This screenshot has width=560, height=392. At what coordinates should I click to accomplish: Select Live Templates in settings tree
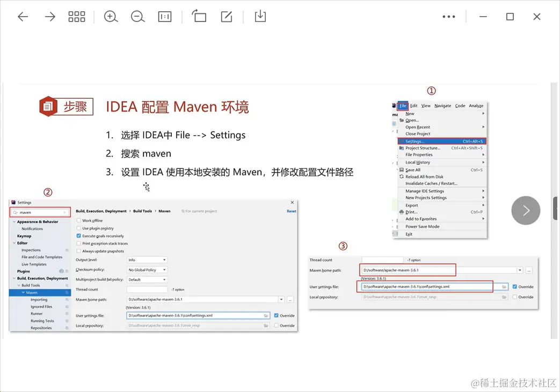pyautogui.click(x=34, y=264)
